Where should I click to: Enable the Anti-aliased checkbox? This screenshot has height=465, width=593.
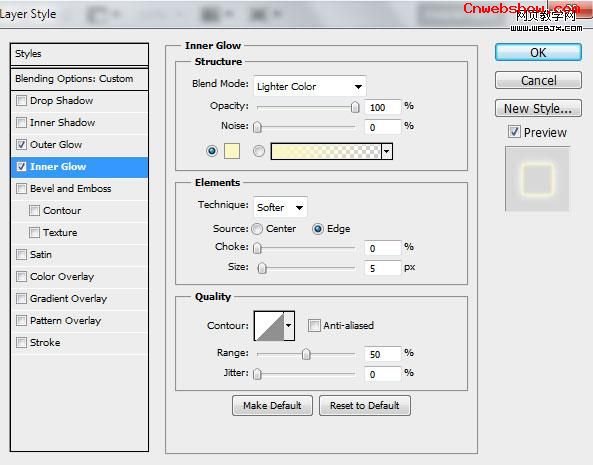tap(314, 326)
